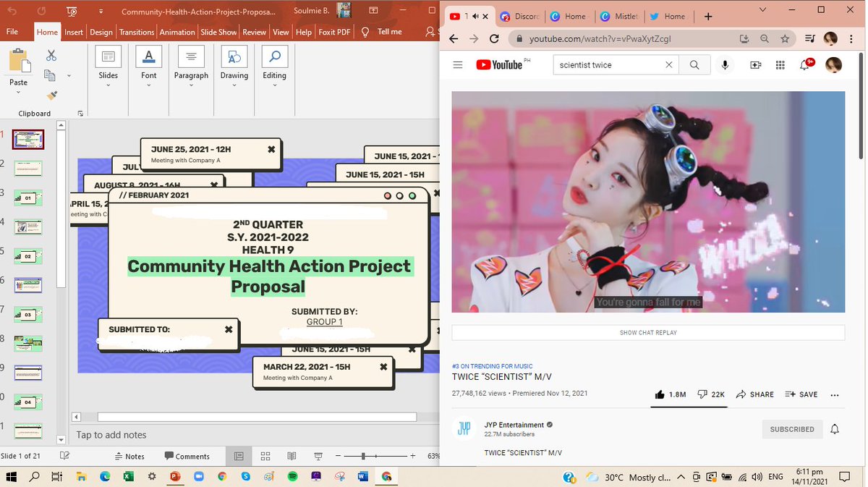Toggle the channel notification bell beside Subscribed
The image size is (868, 487).
click(x=835, y=429)
